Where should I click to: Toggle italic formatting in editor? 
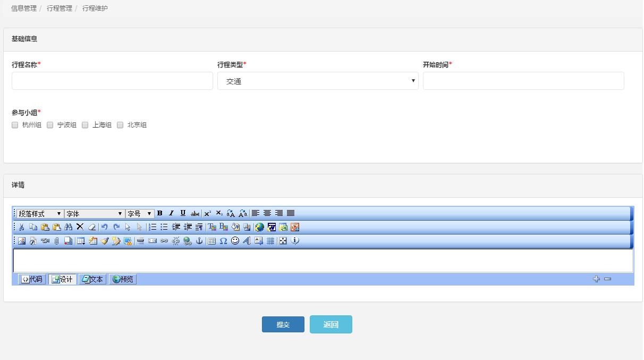pos(171,213)
